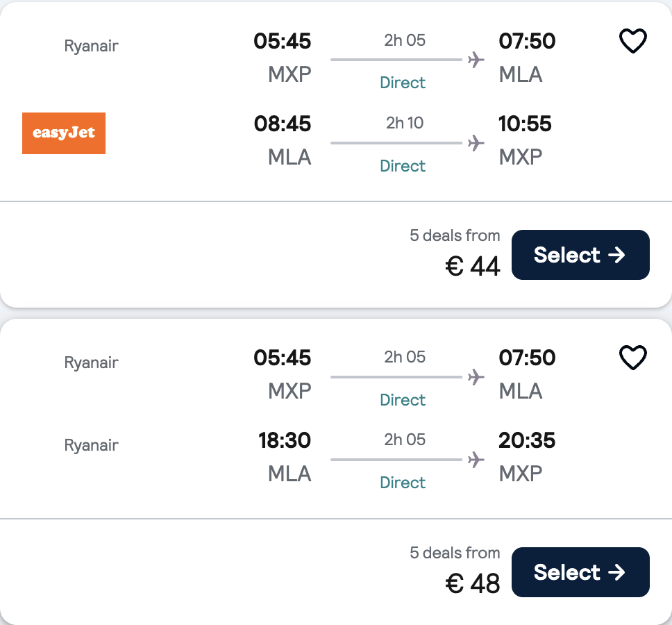Favorite the €48 itinerary using heart

click(632, 358)
